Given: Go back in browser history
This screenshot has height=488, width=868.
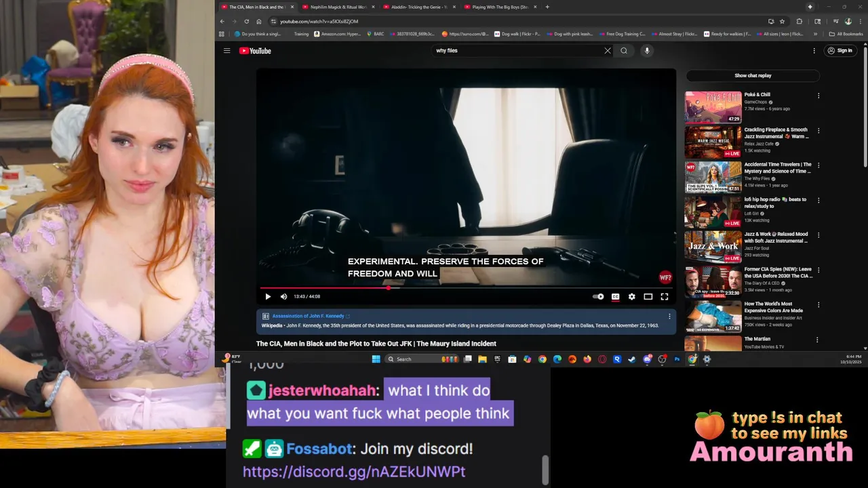Looking at the screenshot, I should tap(222, 22).
